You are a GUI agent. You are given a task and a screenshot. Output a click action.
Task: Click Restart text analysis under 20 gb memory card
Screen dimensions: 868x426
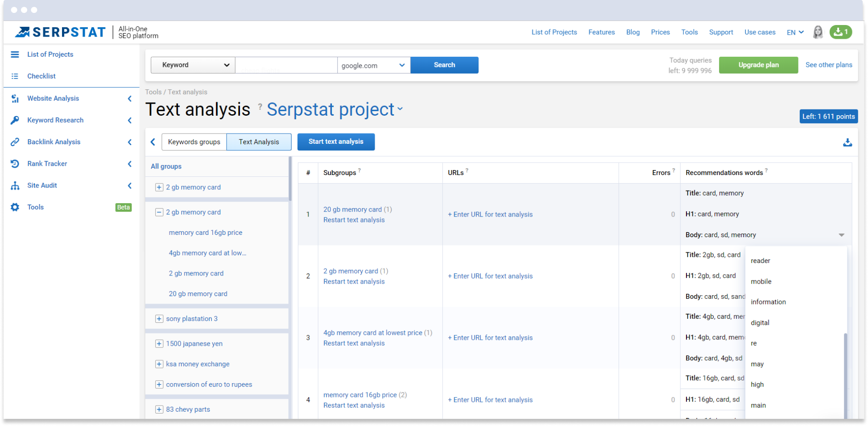[x=354, y=220]
